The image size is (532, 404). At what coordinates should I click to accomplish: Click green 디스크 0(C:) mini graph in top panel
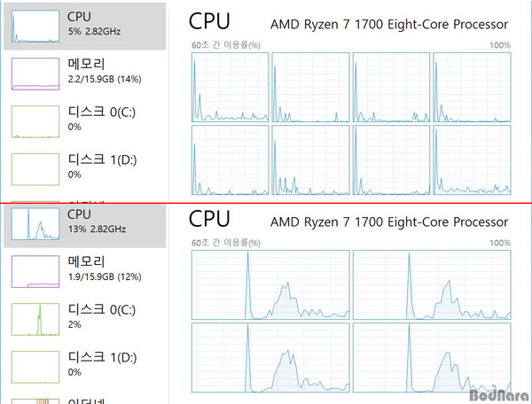point(35,121)
